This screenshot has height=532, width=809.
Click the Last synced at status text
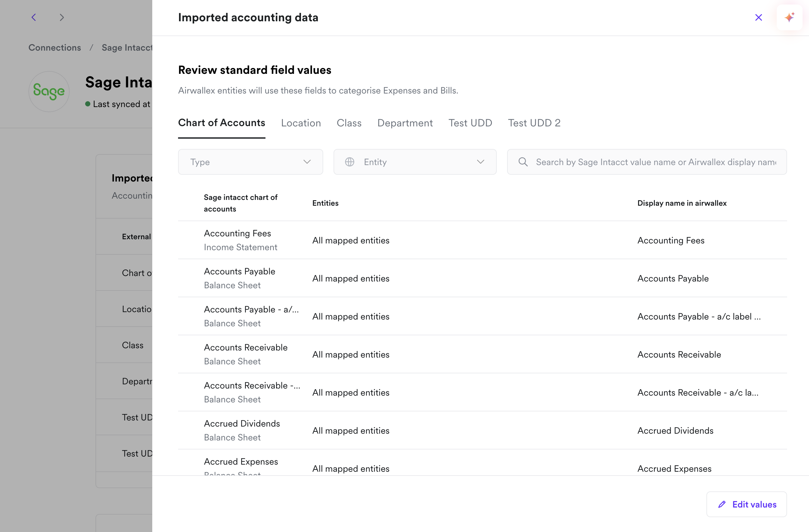[121, 104]
